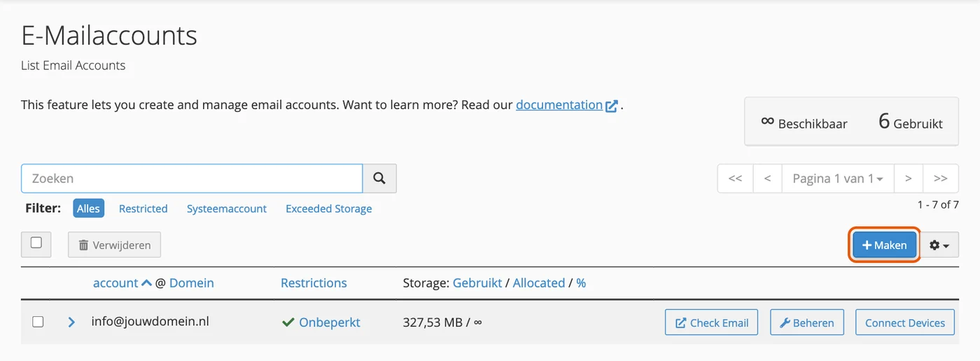Sort by the Domein column header
Viewport: 980px width, 361px height.
pos(192,283)
